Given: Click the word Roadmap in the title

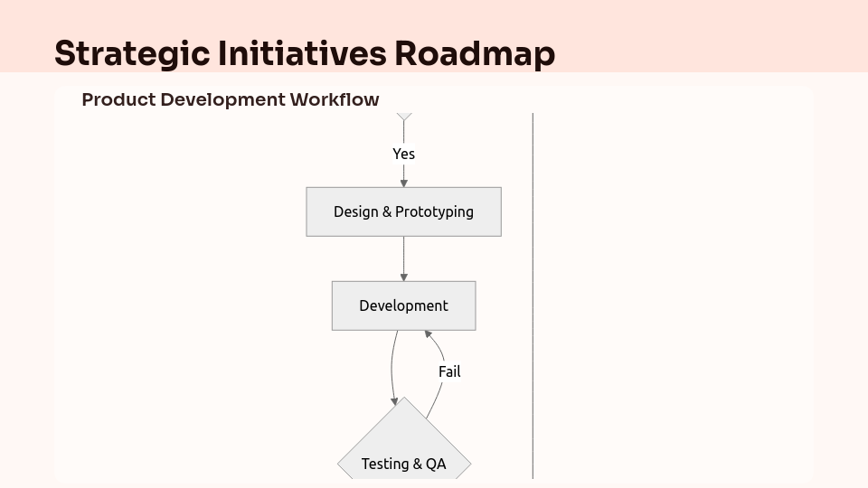Looking at the screenshot, I should coord(474,54).
